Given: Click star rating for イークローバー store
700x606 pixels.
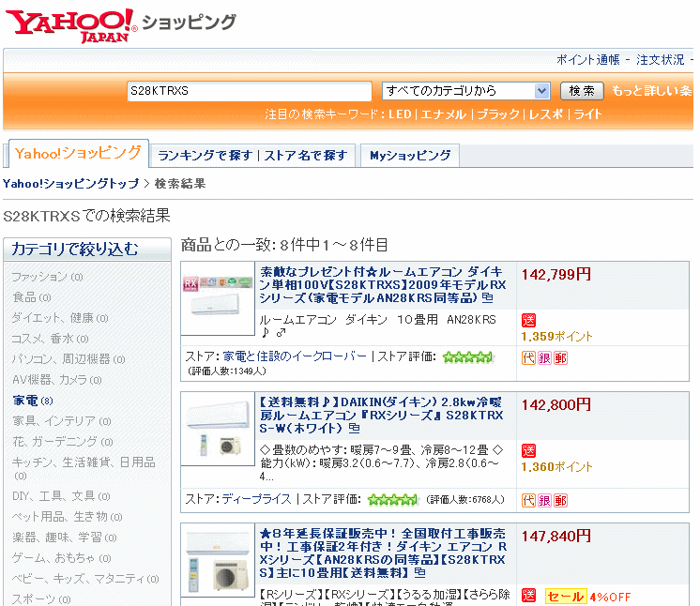Looking at the screenshot, I should click(x=468, y=357).
